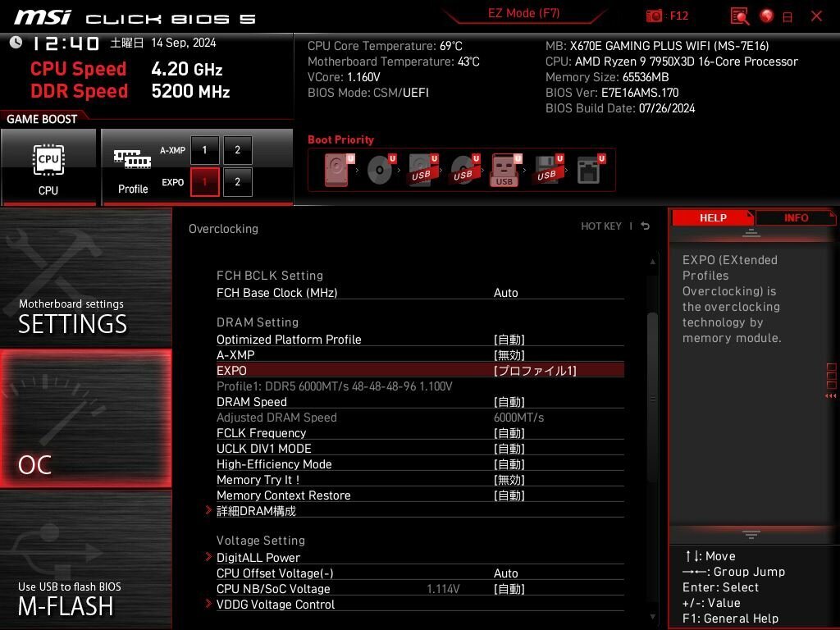Switch to the INFO tab
The width and height of the screenshot is (840, 630).
click(x=796, y=217)
